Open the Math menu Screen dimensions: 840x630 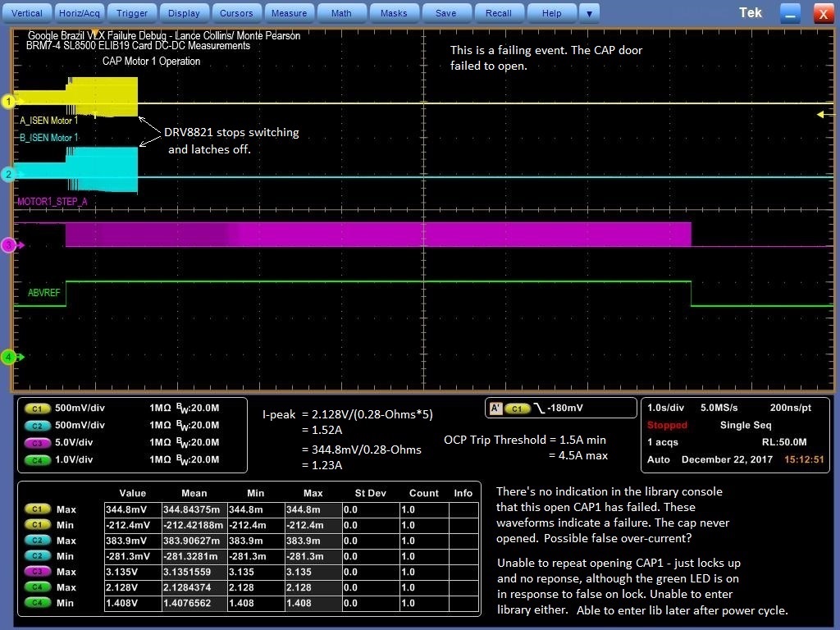tap(341, 13)
